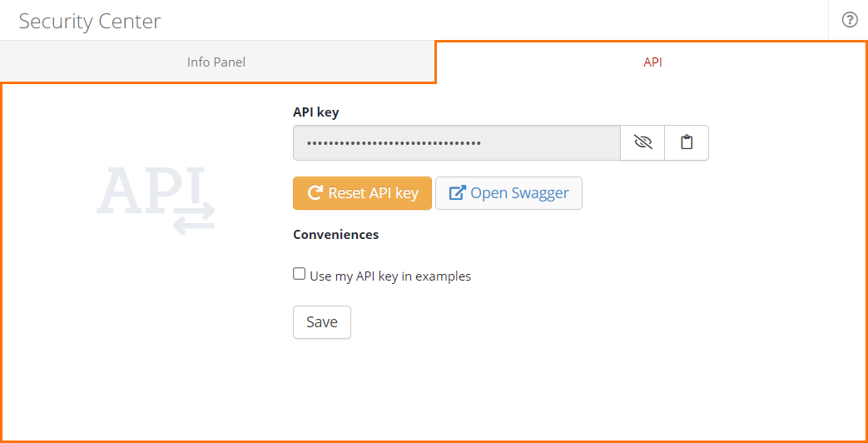Focus the masked API key field
This screenshot has width=868, height=443.
[456, 142]
